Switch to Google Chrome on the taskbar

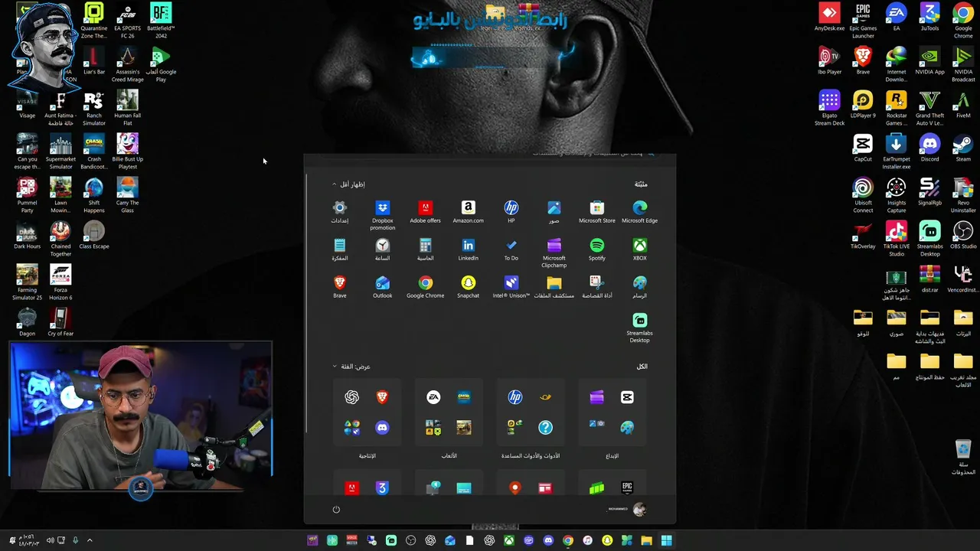pyautogui.click(x=567, y=540)
